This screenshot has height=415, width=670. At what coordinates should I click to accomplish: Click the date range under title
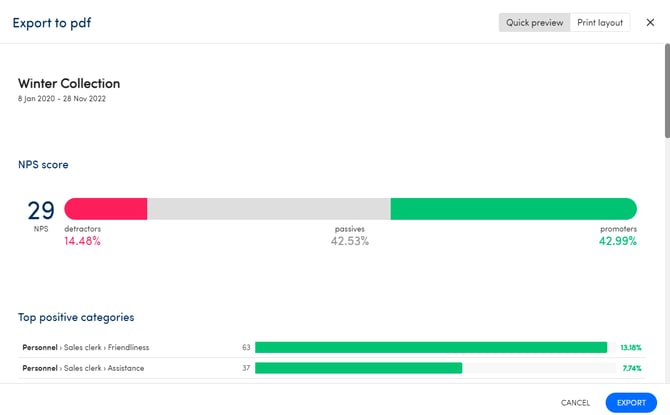tap(61, 99)
